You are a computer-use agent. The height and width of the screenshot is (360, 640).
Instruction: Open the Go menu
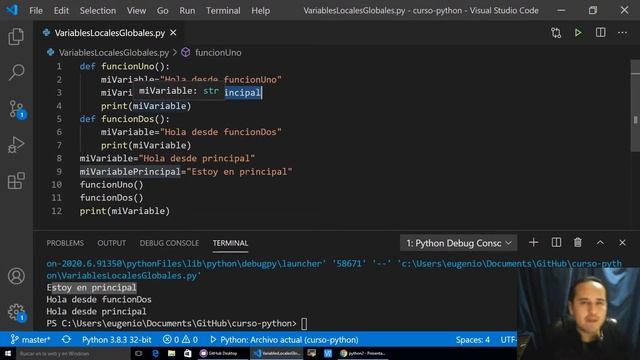coord(162,11)
